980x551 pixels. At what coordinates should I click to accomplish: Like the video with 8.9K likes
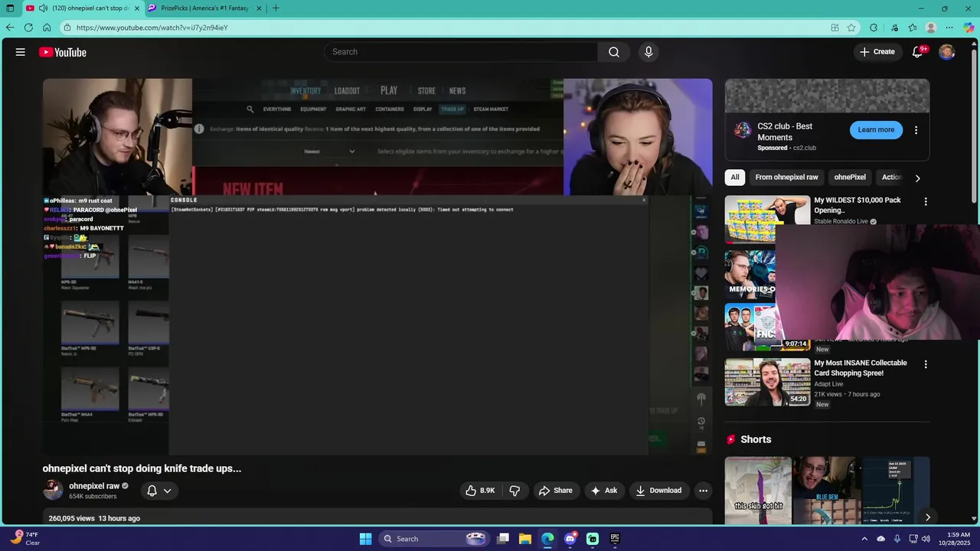click(x=480, y=491)
